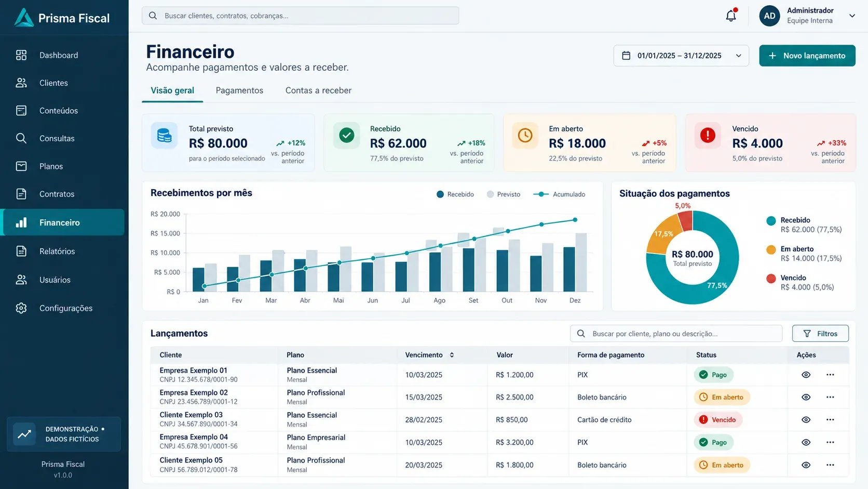The width and height of the screenshot is (868, 489).
Task: Click the Vencido red donut legend swatch
Action: click(x=771, y=279)
